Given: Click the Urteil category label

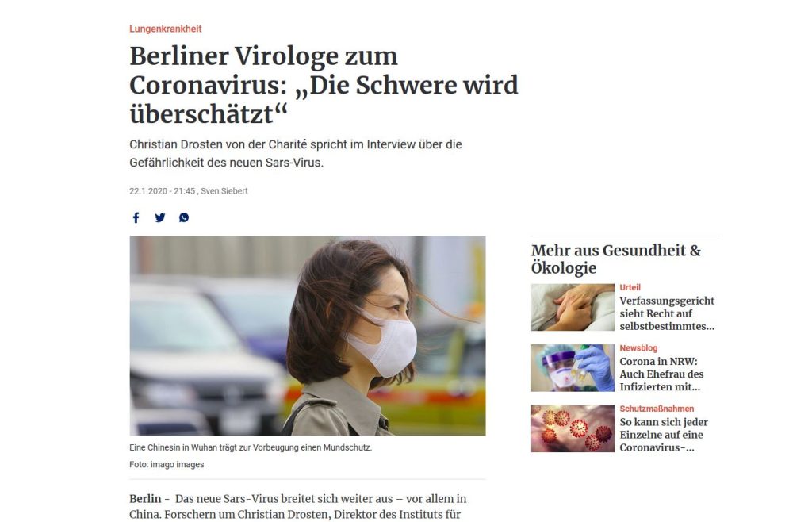Looking at the screenshot, I should (x=630, y=287).
